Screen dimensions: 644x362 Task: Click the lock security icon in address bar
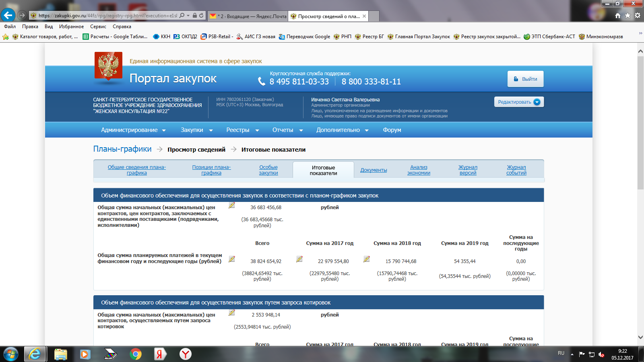195,15
